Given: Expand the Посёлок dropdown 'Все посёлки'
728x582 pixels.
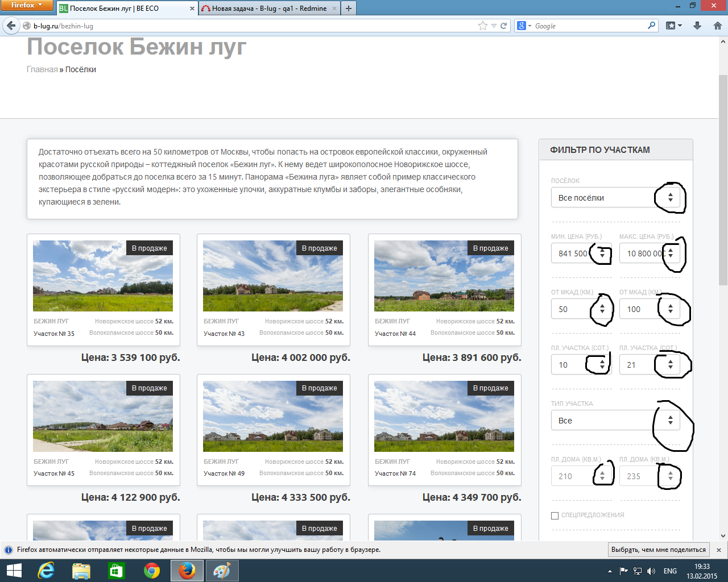Looking at the screenshot, I should (x=615, y=198).
